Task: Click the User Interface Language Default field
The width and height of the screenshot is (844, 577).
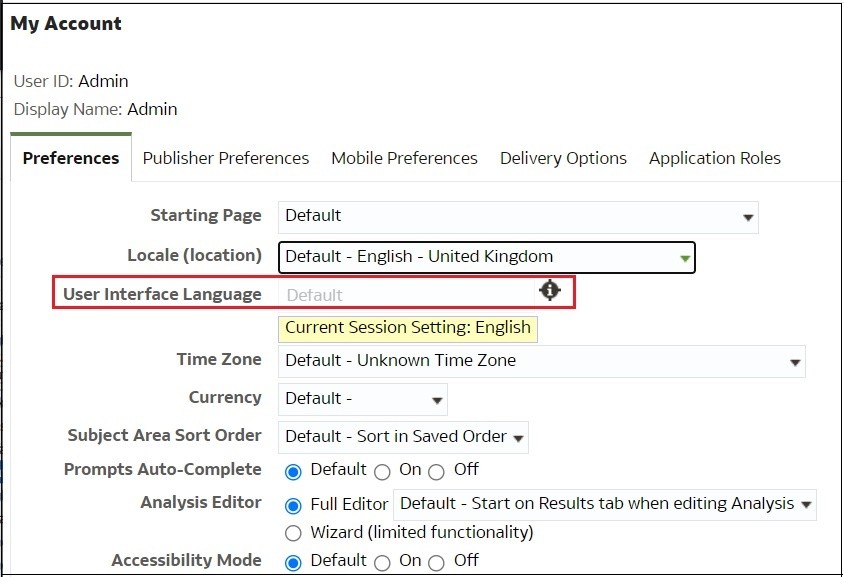Action: (x=406, y=294)
